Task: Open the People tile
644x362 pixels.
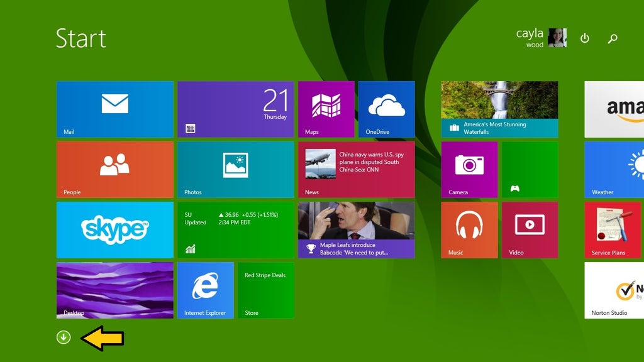Action: tap(115, 170)
